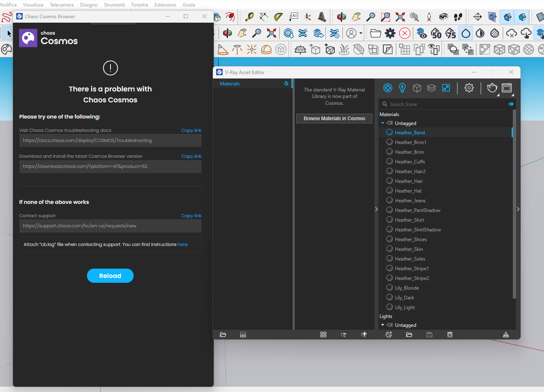Open the Telecamera menu
544x392 pixels.
[62, 5]
